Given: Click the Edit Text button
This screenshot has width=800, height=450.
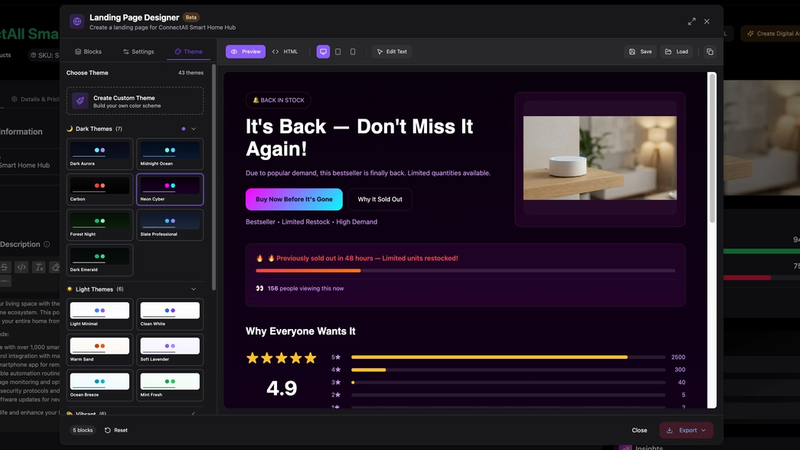Looking at the screenshot, I should 392,52.
